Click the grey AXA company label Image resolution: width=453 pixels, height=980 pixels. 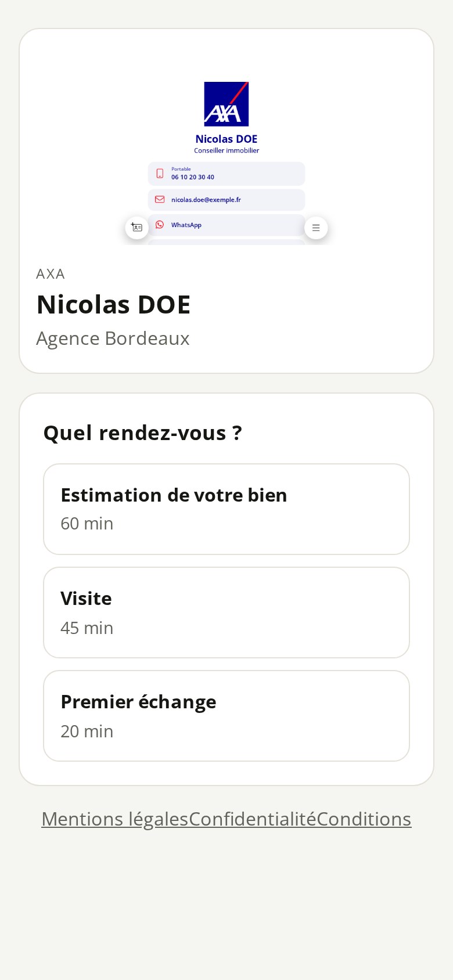tap(51, 274)
